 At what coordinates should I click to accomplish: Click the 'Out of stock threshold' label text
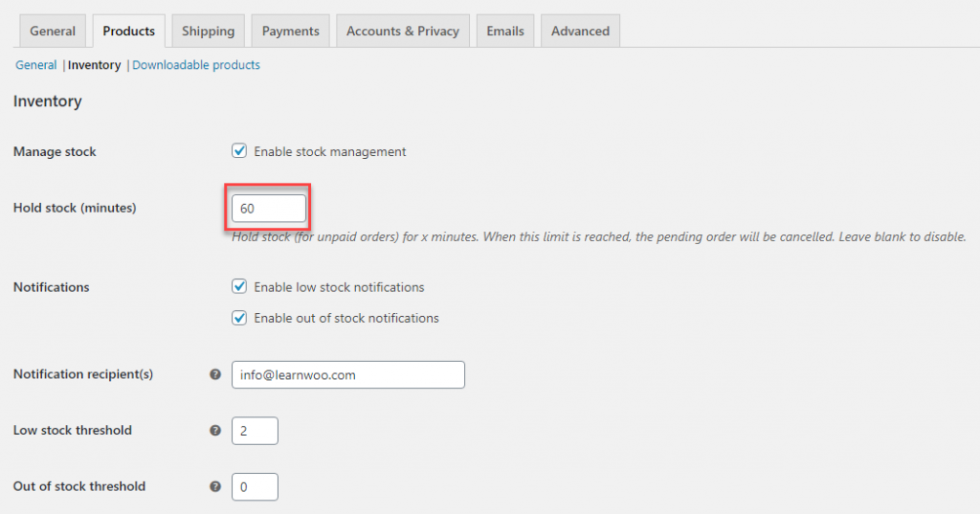[79, 486]
